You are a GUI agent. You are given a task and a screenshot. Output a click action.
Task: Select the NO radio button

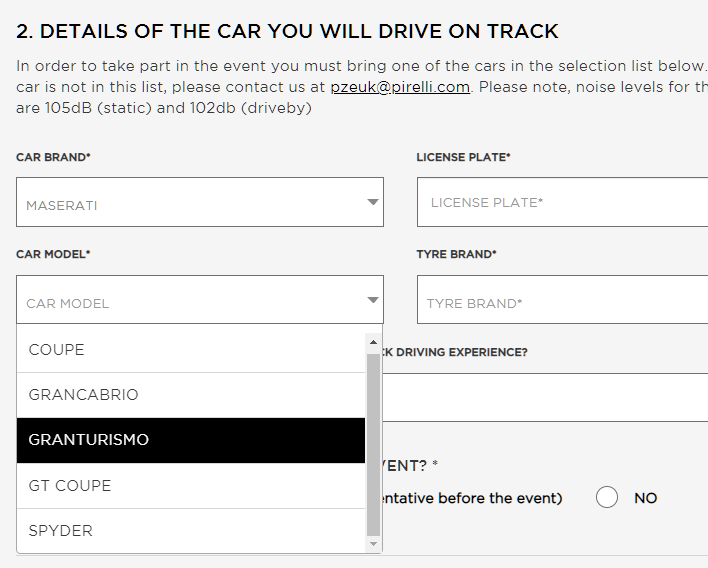[x=606, y=497]
